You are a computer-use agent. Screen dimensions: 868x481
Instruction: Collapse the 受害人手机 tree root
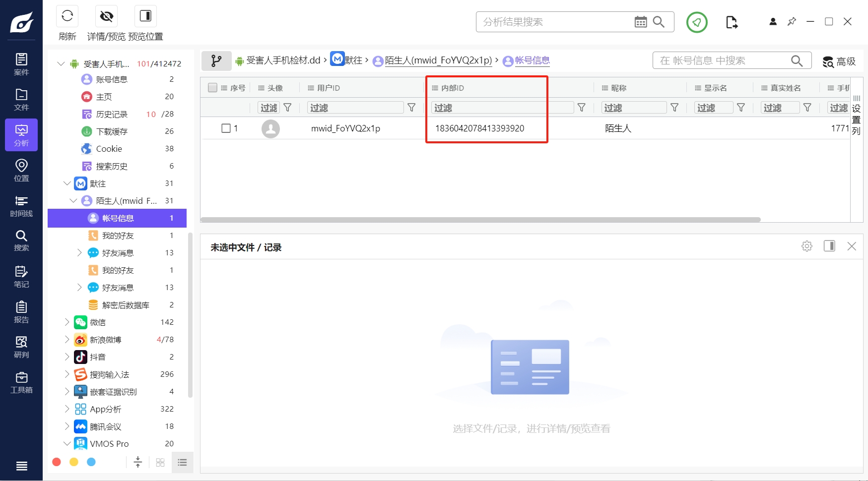click(61, 63)
